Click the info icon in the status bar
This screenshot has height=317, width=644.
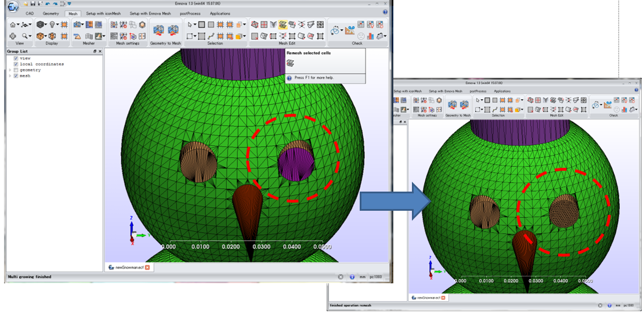pos(352,277)
